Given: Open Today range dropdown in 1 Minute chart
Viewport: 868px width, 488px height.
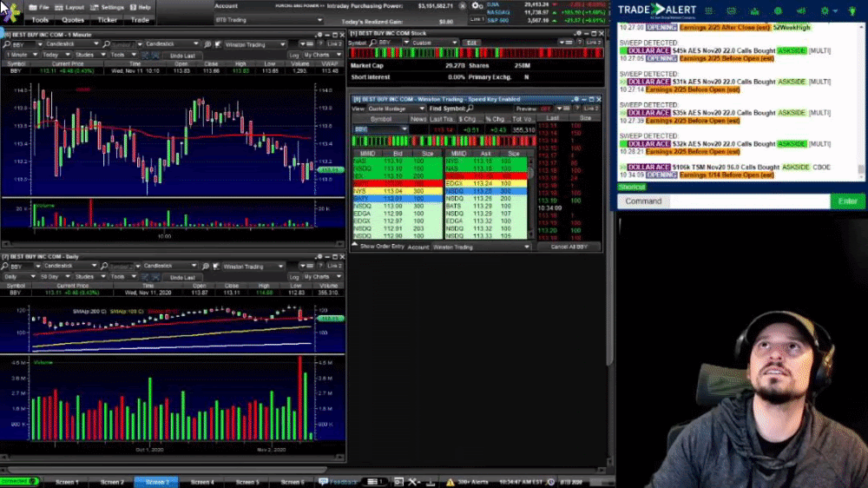Looking at the screenshot, I should (x=56, y=55).
